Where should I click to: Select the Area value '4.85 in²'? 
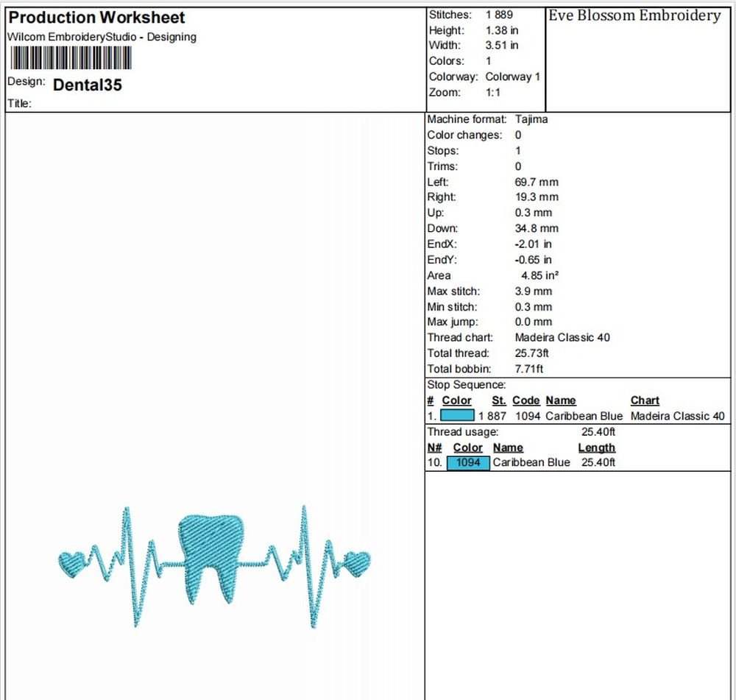point(539,275)
